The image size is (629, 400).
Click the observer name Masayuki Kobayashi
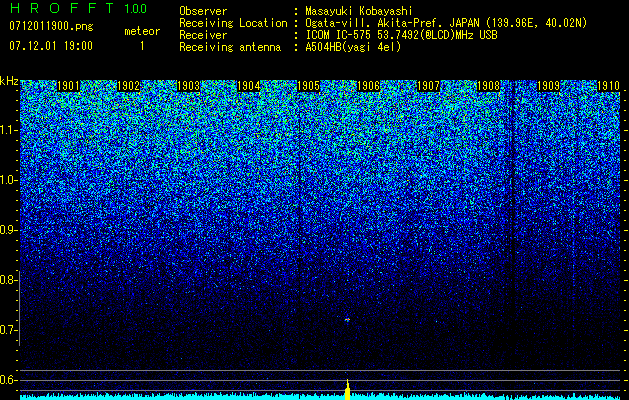point(359,11)
